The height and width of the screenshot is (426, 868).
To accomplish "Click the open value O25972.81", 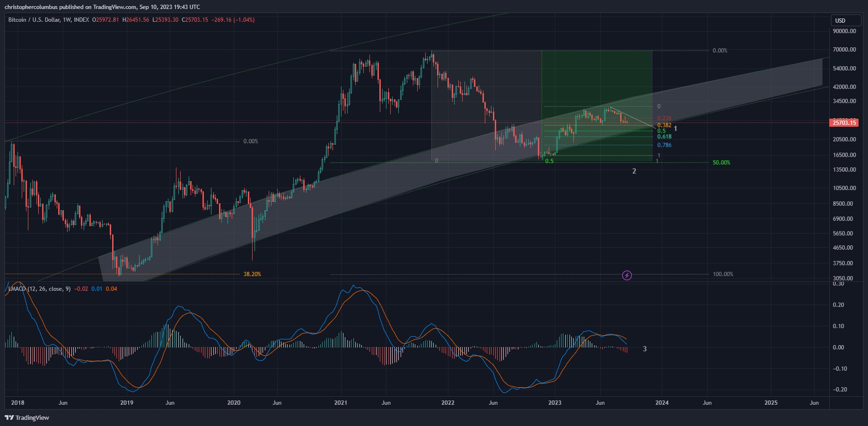I will 105,20.
